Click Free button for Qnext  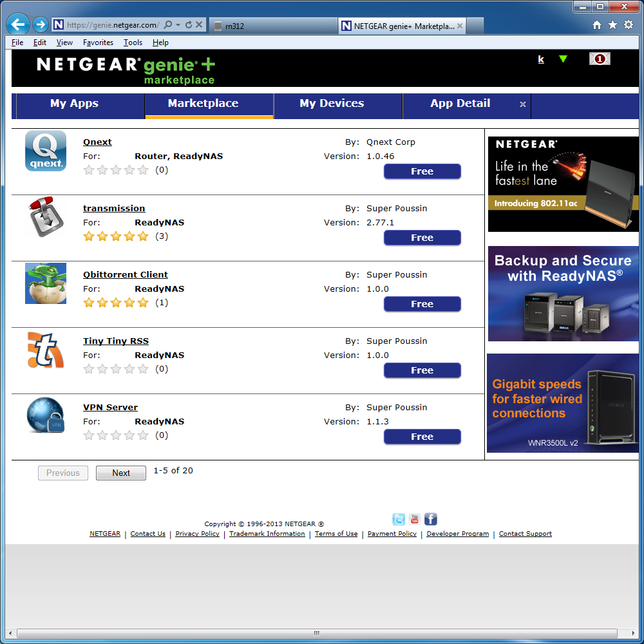422,171
